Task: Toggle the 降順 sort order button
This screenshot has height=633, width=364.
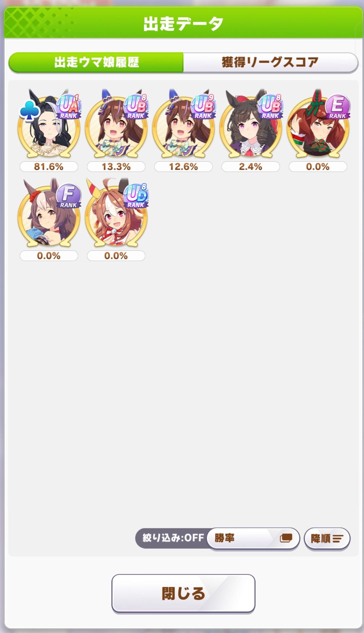Action: coord(327,538)
